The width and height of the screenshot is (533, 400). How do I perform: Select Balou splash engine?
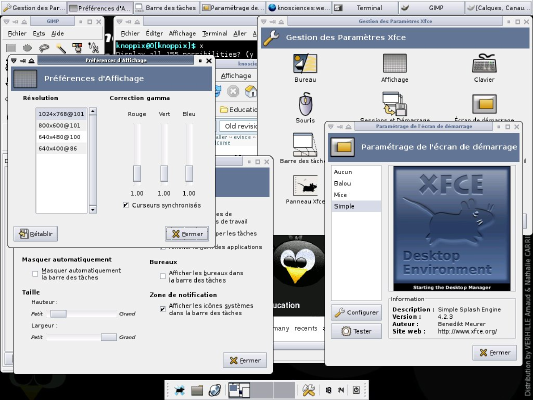click(356, 184)
